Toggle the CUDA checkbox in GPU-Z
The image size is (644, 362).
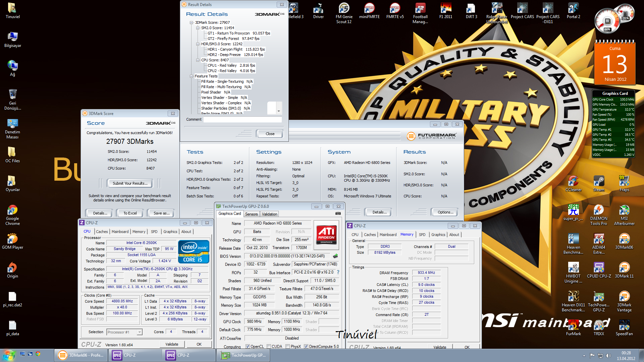[269, 347]
